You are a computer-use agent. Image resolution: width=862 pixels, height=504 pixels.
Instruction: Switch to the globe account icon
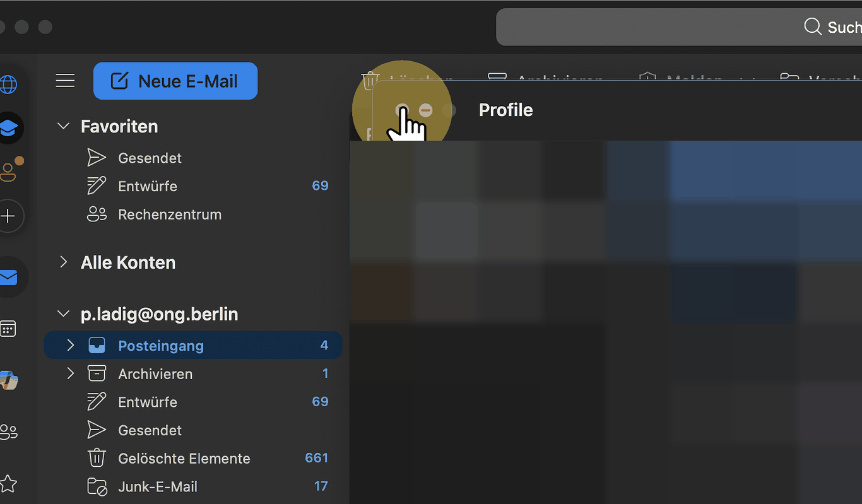coord(8,84)
